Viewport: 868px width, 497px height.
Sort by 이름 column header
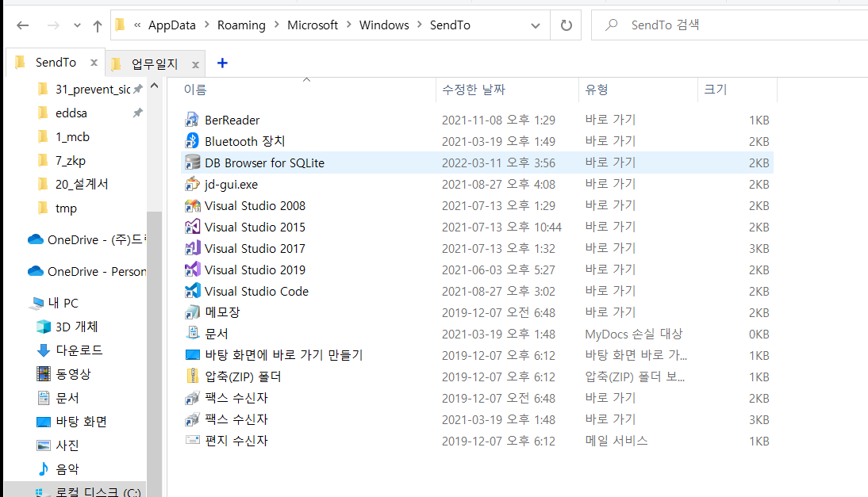point(195,90)
